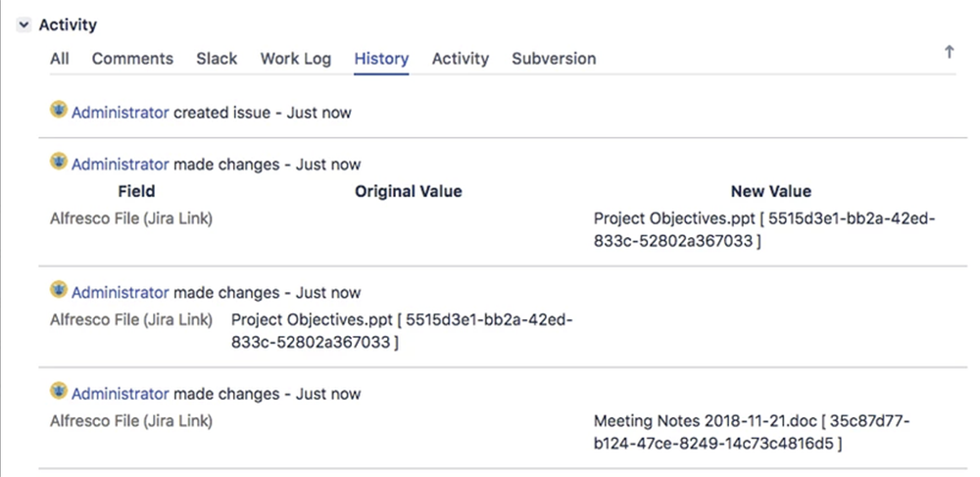Select the History tab
Viewport: 980px width, 477px height.
381,59
